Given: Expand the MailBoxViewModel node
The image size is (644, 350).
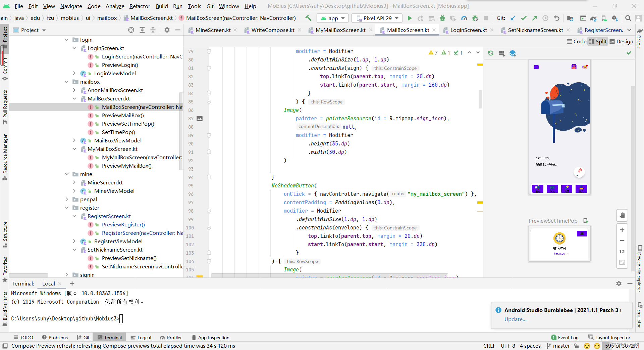Looking at the screenshot, I should (74, 140).
